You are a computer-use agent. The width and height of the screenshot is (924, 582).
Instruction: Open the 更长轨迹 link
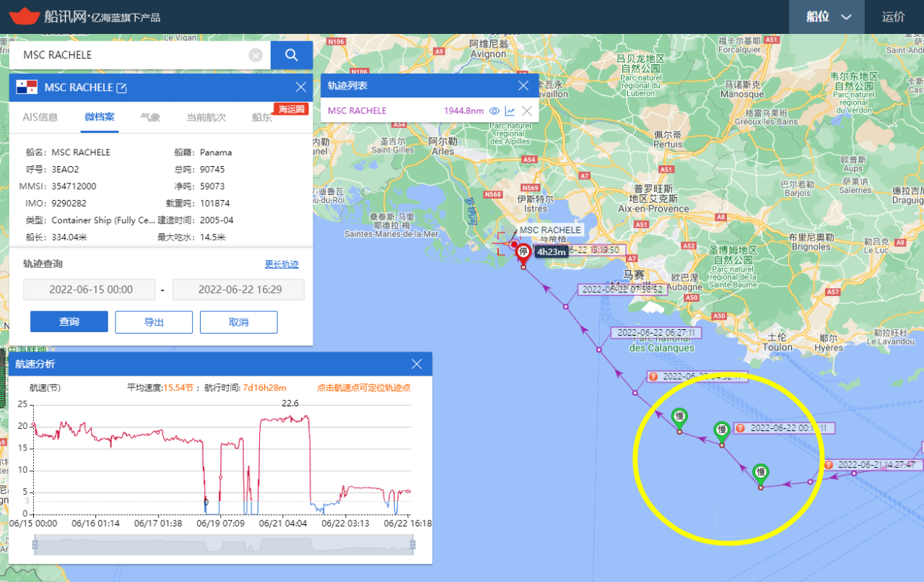[282, 264]
